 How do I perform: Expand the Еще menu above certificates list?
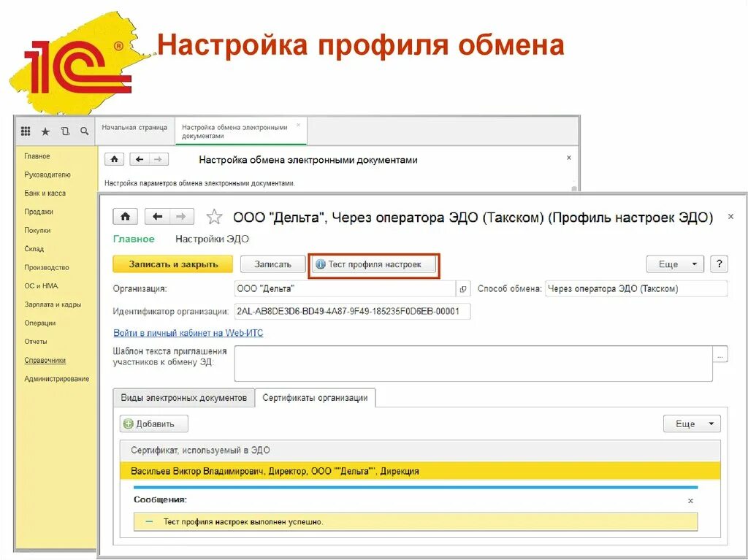coord(692,423)
